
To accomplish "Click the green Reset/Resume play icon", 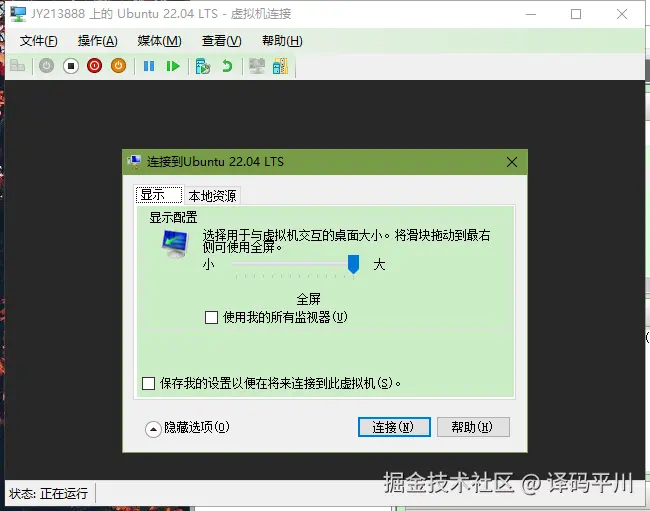I will pyautogui.click(x=173, y=66).
